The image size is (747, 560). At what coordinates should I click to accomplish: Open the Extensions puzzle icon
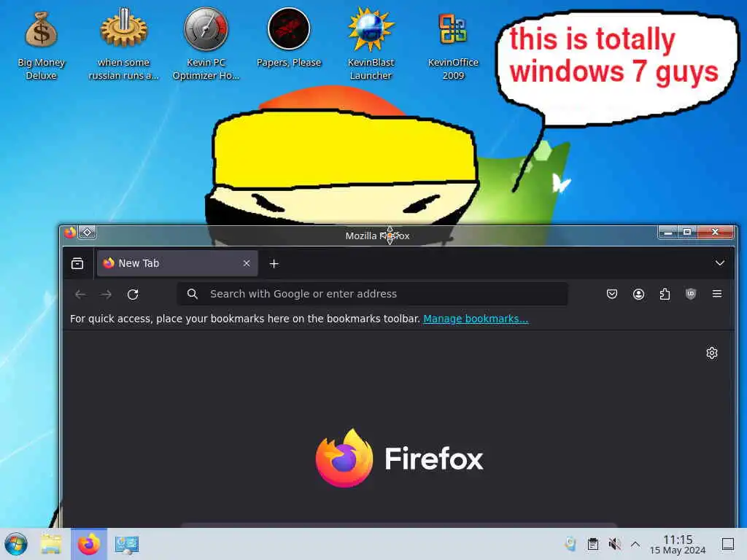[x=665, y=294]
